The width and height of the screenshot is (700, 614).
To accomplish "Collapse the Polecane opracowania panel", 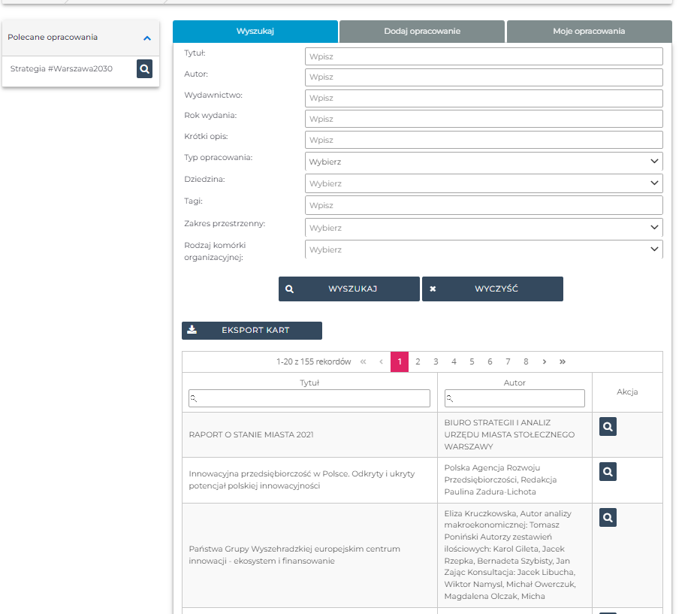I will 147,38.
